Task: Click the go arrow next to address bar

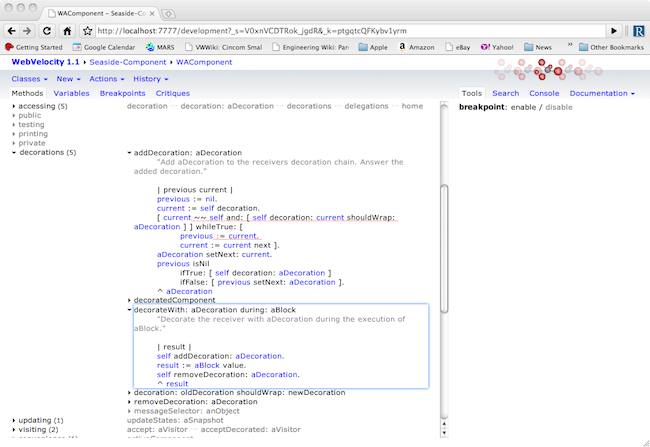Action: click(x=614, y=30)
